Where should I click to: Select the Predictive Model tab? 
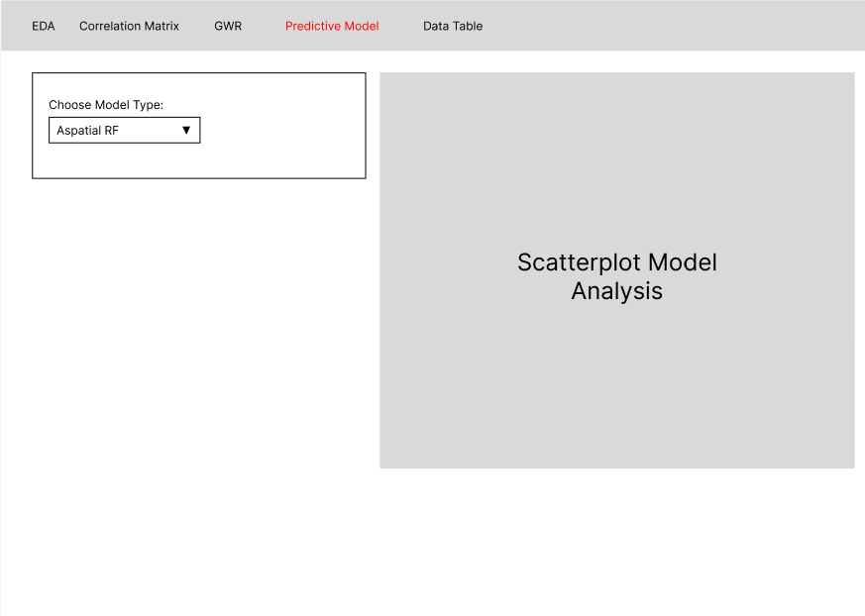(332, 26)
